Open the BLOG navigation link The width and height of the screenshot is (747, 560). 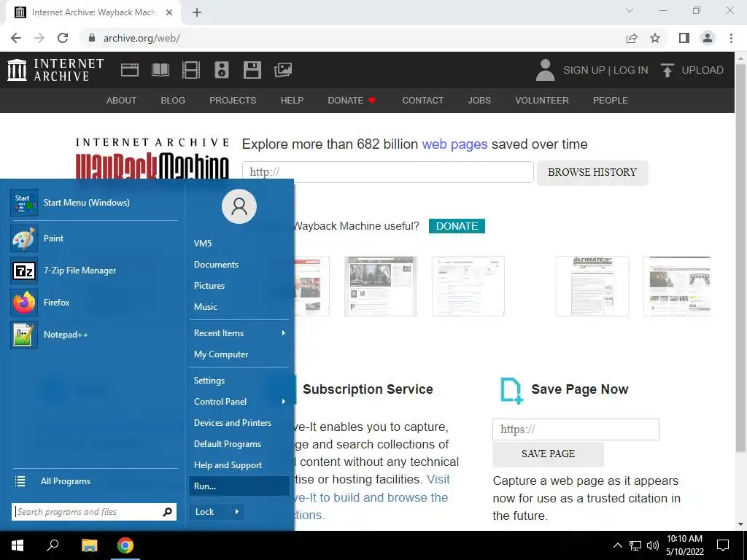[x=173, y=101]
